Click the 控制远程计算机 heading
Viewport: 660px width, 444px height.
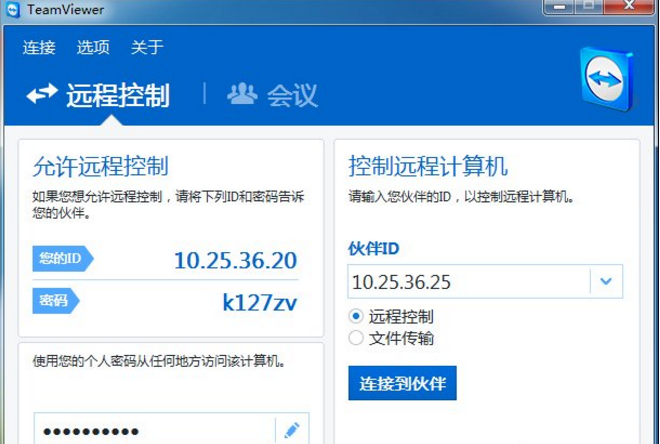point(428,166)
